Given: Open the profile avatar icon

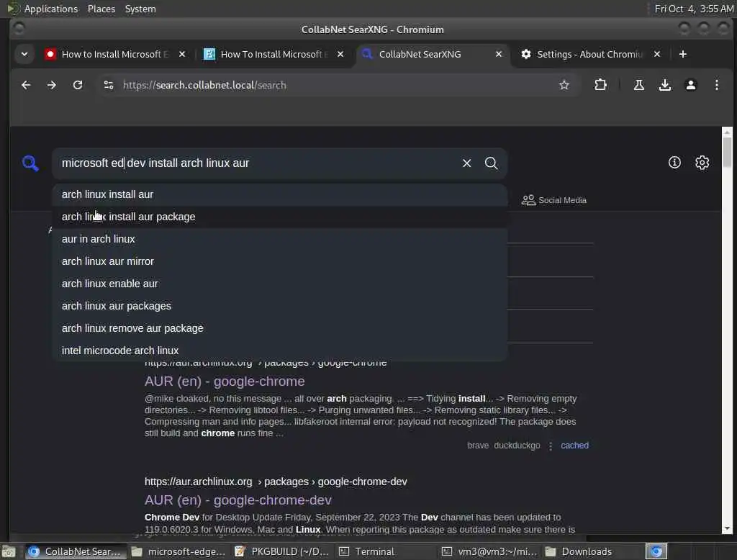Looking at the screenshot, I should [690, 85].
